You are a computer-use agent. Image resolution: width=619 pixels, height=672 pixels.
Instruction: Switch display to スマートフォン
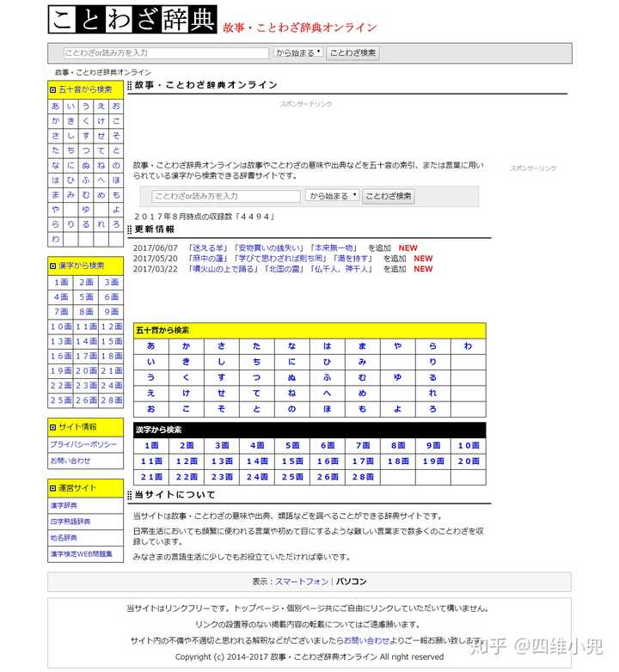point(302,582)
